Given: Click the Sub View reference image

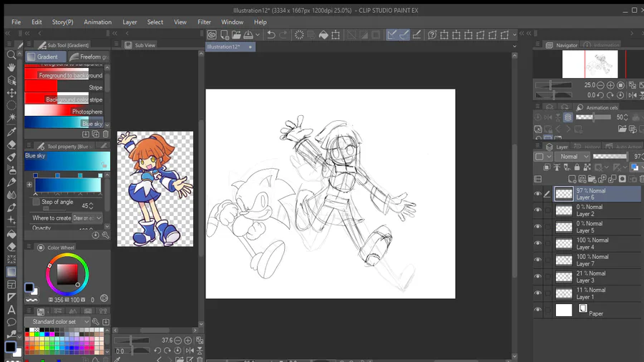Looking at the screenshot, I should click(155, 189).
